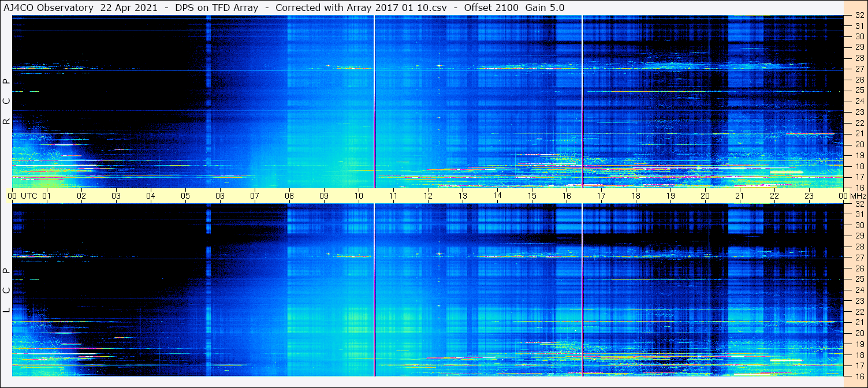868x388 pixels.
Task: Click 'Corrected with Array 2017 01 10.csv' text
Action: point(361,8)
